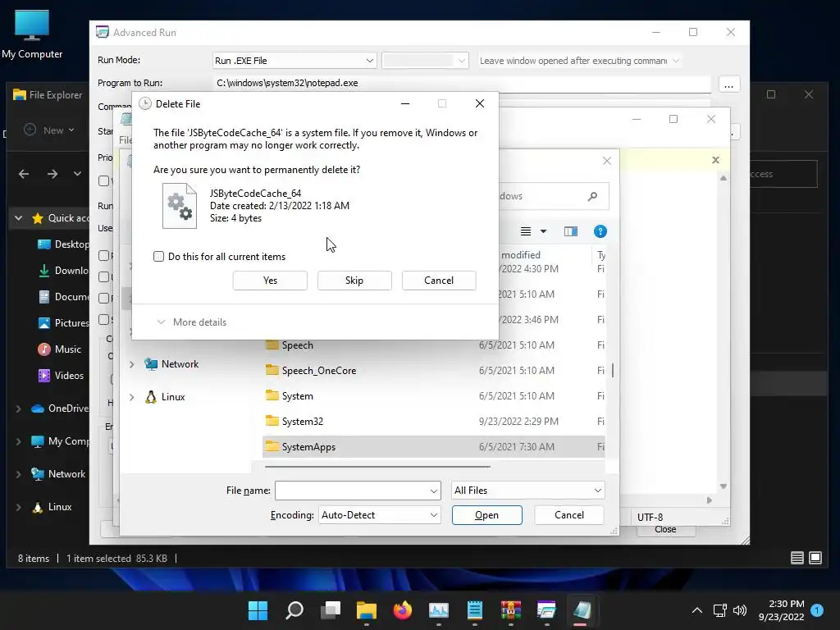Open Task View on the taskbar
Image resolution: width=840 pixels, height=630 pixels.
(x=331, y=610)
